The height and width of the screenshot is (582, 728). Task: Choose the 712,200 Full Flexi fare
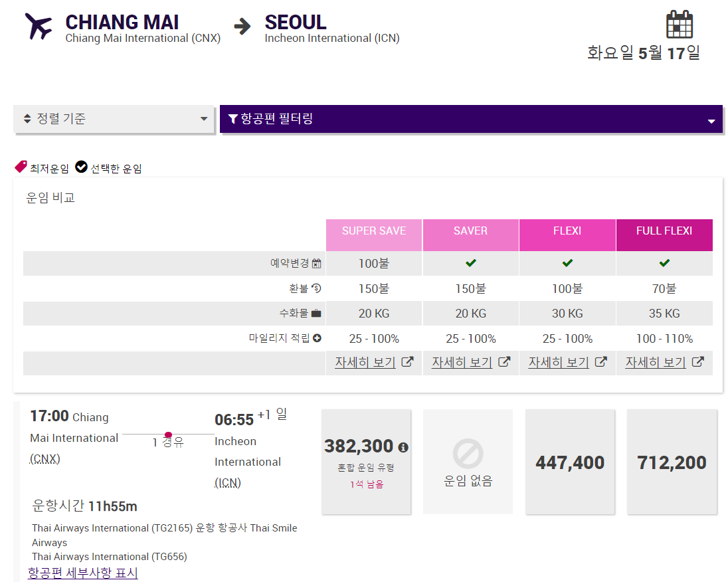pos(672,462)
